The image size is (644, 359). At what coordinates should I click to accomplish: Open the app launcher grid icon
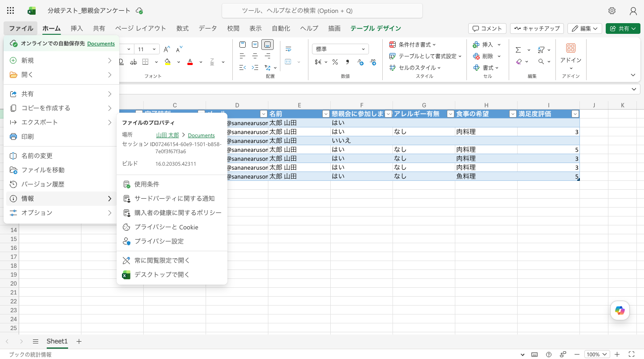(x=11, y=11)
